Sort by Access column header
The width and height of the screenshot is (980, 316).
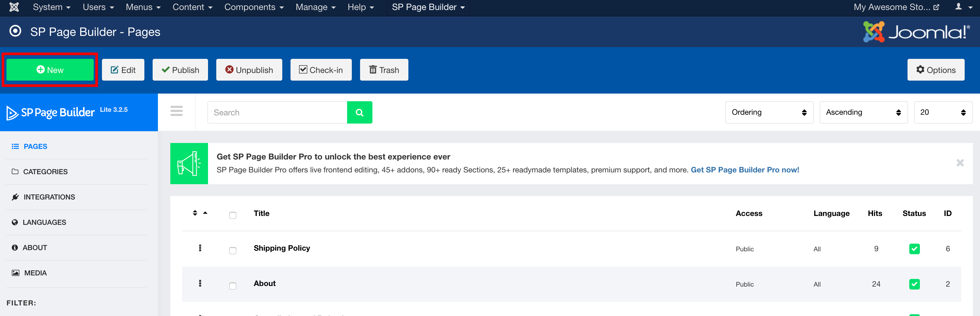click(749, 213)
